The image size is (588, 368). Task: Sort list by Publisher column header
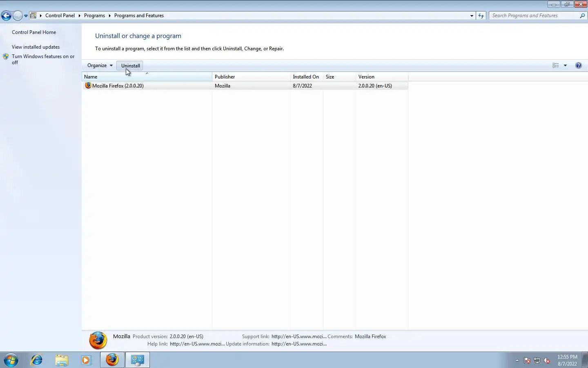[251, 77]
